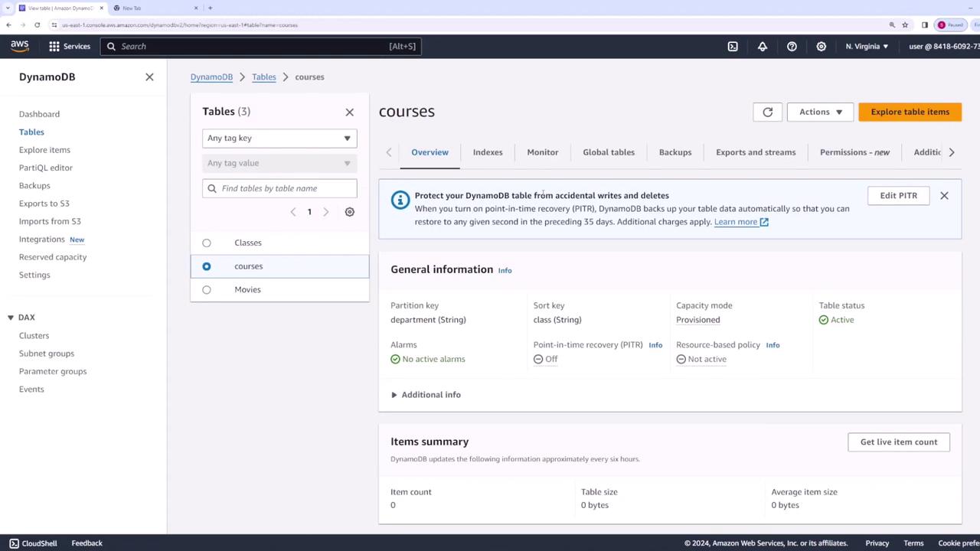
Task: Open Info link for Resource-based policy
Action: coord(773,345)
